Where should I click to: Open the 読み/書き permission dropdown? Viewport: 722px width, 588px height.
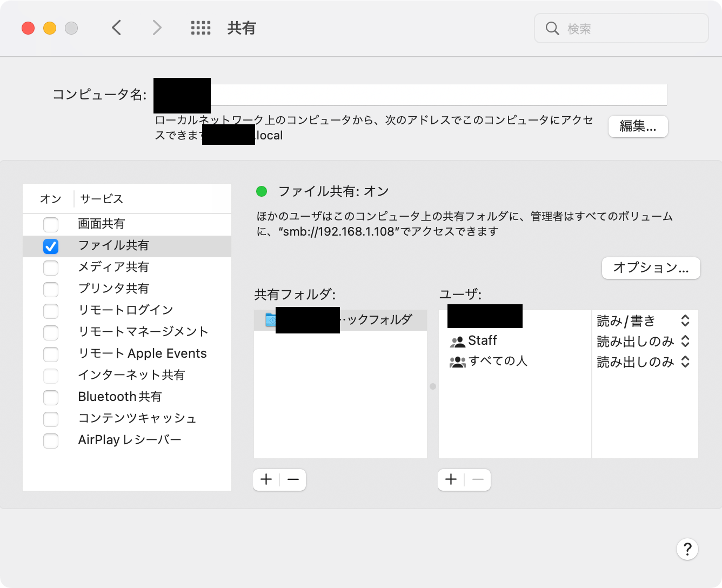[685, 321]
